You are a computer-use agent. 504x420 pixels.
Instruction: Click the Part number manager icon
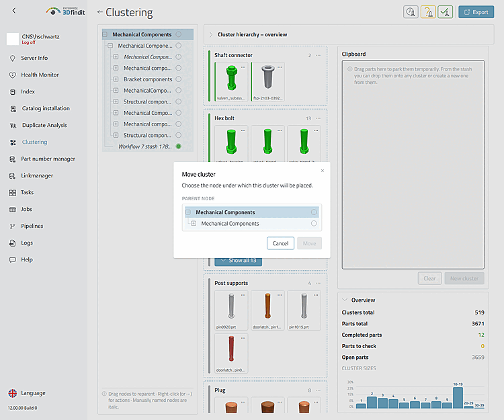pos(13,159)
